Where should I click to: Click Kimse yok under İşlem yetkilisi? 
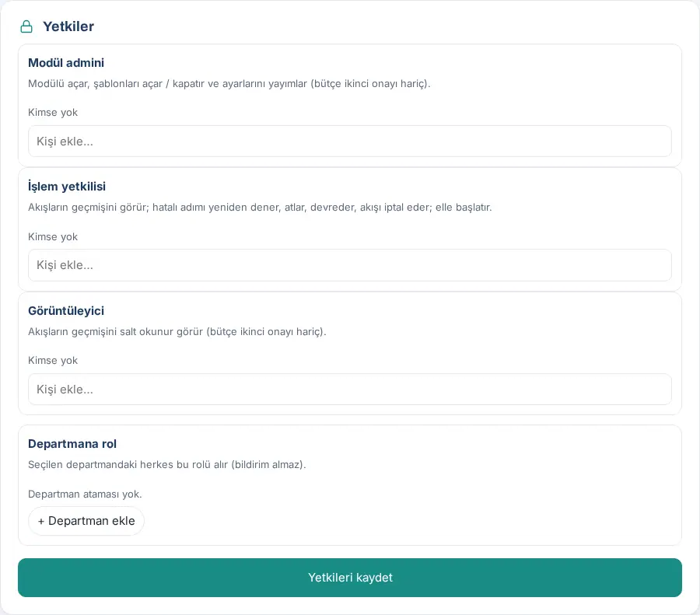click(53, 236)
